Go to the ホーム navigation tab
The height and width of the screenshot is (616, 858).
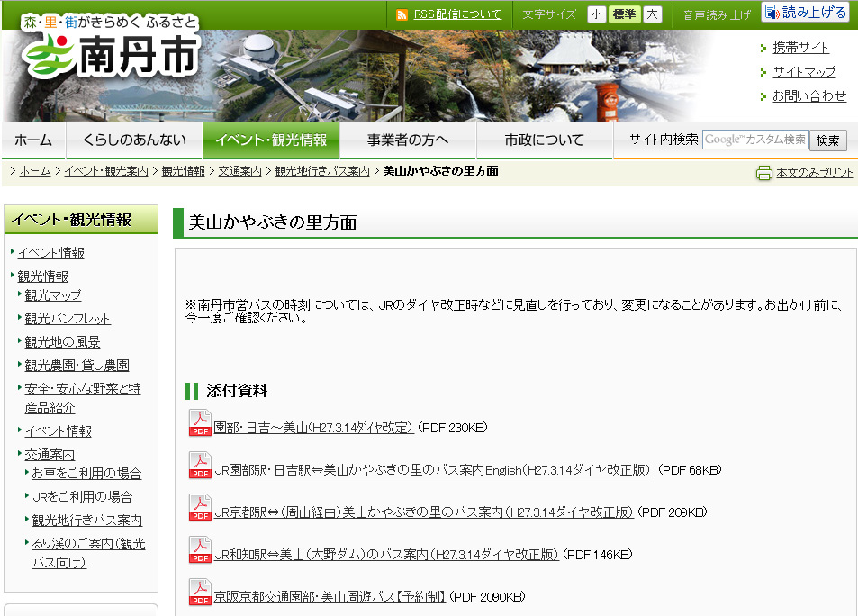[x=33, y=140]
